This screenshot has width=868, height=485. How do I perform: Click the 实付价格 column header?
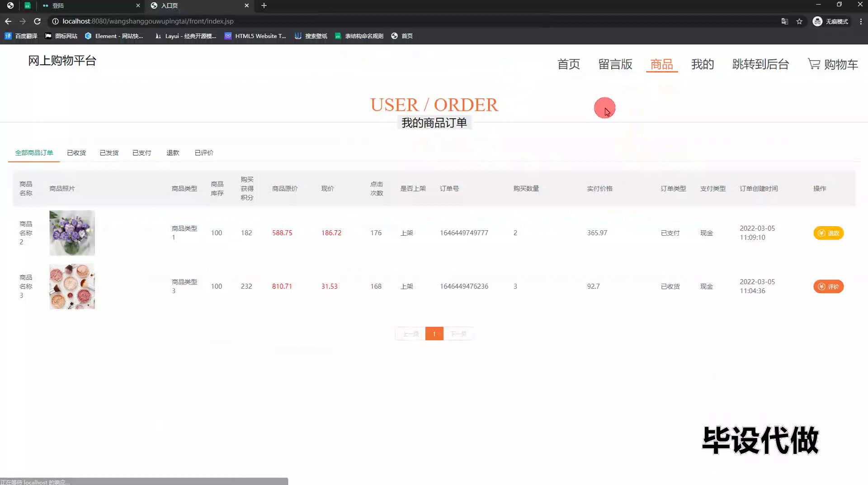click(599, 189)
